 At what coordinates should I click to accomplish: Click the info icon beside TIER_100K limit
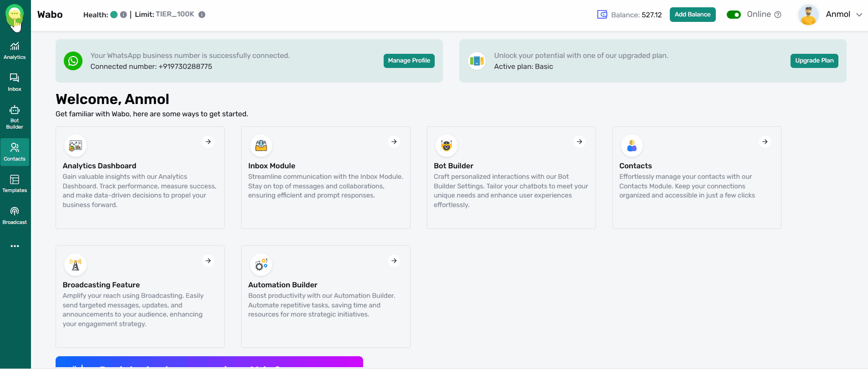[x=202, y=15]
